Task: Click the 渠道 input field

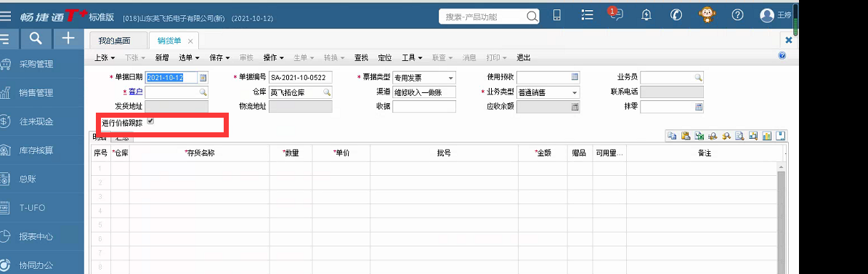Action: (424, 92)
